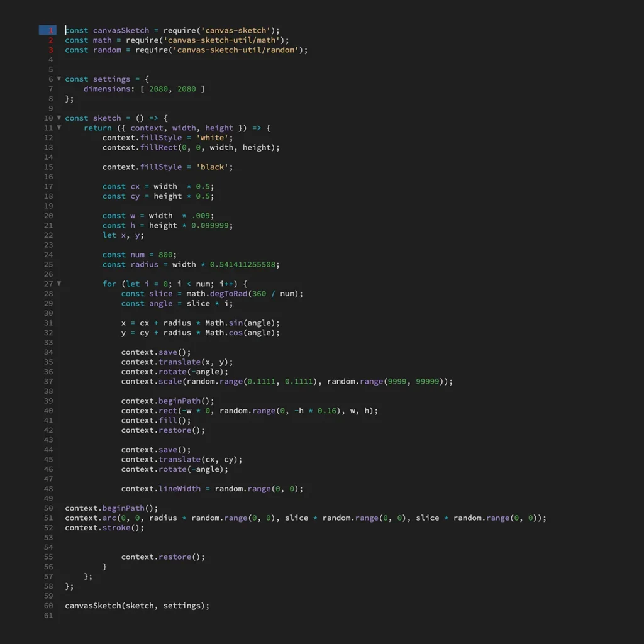This screenshot has height=644, width=644.
Task: Click 'Math.sin' on line 31
Action: (224, 323)
